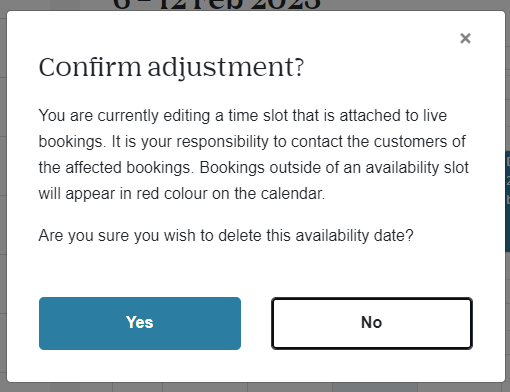Click the 'Are you sure' question text
The width and height of the screenshot is (510, 392).
(x=226, y=236)
